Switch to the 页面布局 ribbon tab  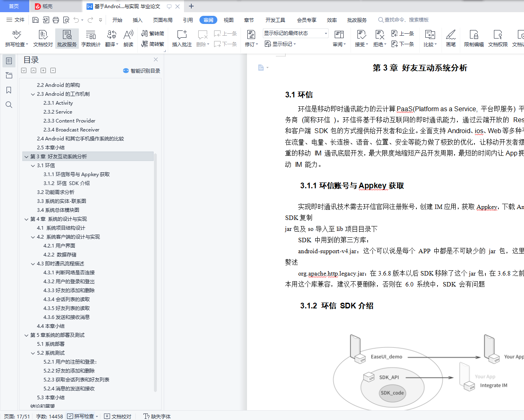point(163,20)
